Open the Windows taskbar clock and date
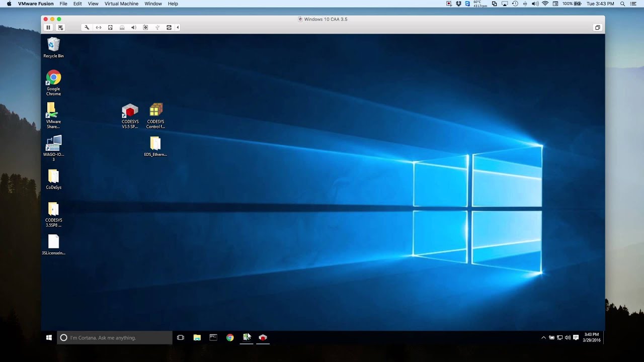 [592, 337]
